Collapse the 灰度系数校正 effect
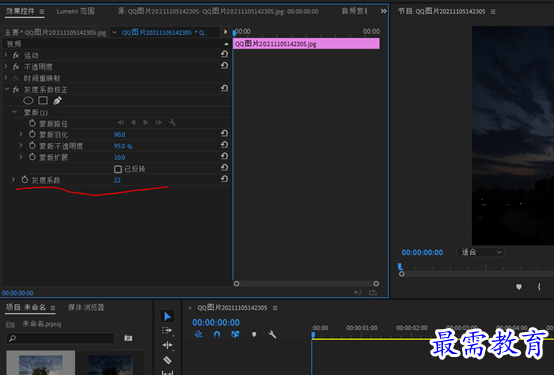The image size is (554, 375). 6,89
